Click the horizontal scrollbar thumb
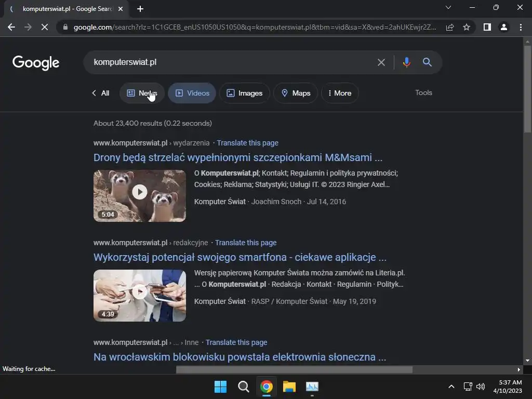 click(294, 369)
